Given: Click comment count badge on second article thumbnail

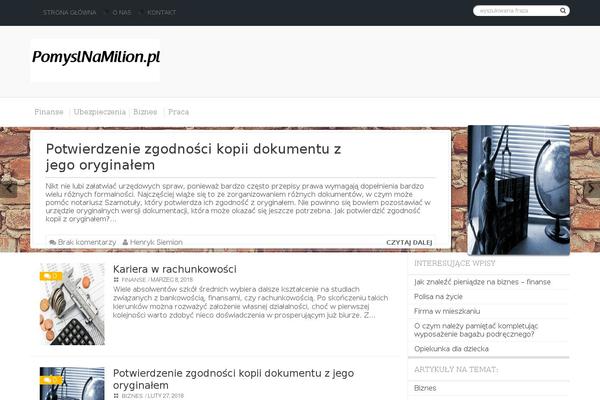Looking at the screenshot, I should coord(51,380).
